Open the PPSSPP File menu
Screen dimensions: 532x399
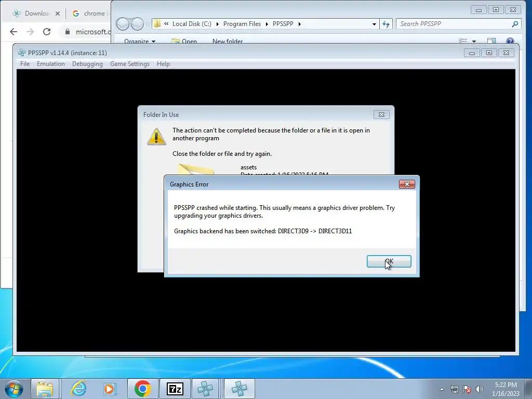(x=25, y=64)
